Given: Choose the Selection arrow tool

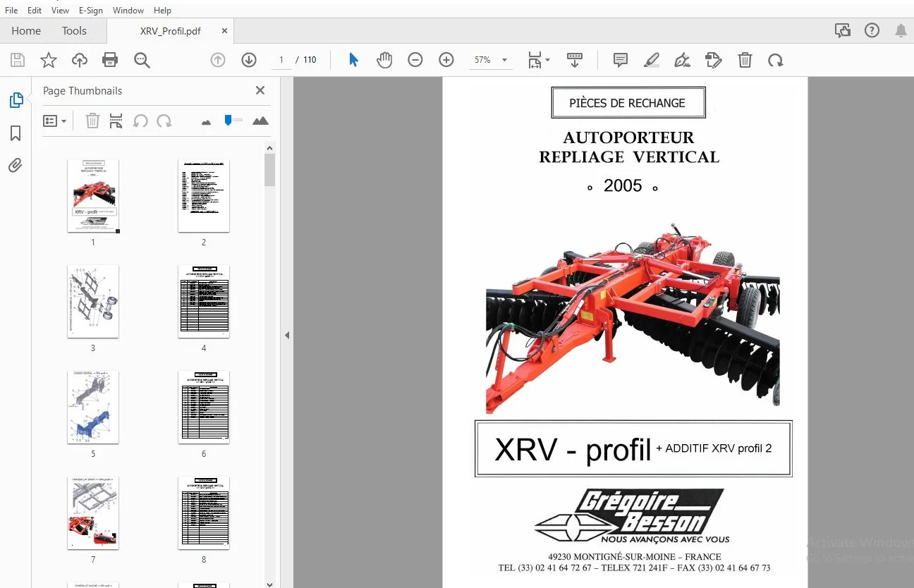Looking at the screenshot, I should click(353, 60).
